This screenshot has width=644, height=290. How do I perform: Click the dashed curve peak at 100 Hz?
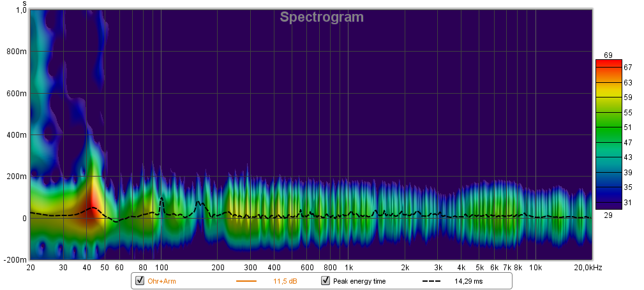161,198
